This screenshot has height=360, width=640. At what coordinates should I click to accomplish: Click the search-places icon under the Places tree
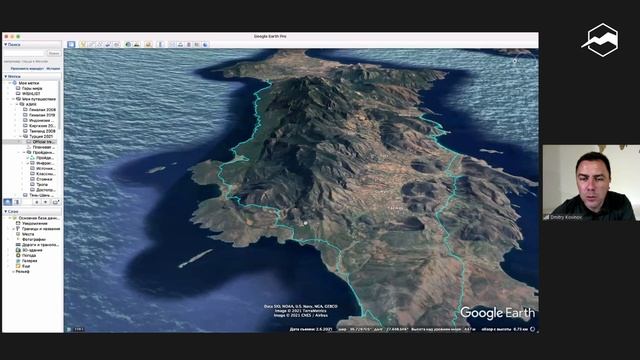coord(7,202)
